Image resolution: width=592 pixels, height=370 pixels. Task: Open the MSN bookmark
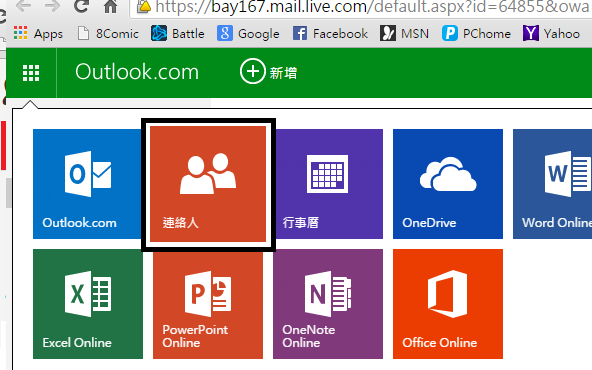click(x=404, y=34)
